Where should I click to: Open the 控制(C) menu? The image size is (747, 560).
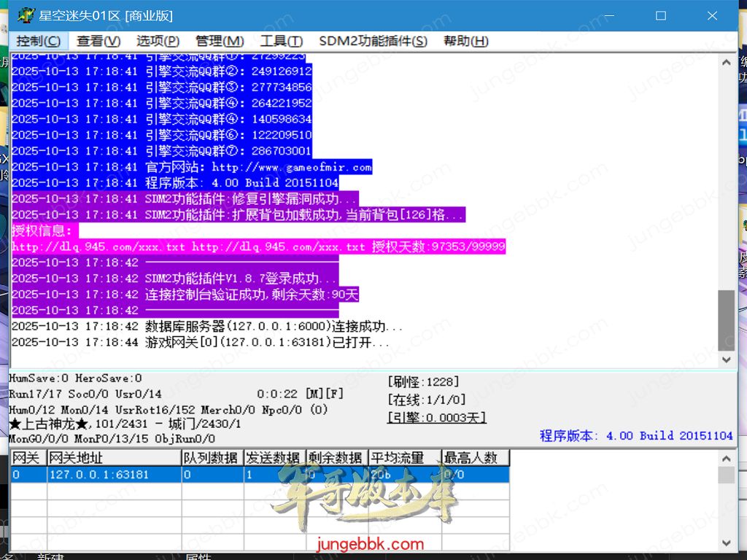(39, 42)
